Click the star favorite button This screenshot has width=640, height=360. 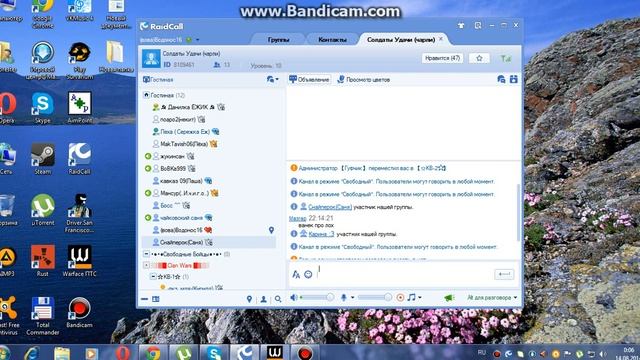point(479,58)
